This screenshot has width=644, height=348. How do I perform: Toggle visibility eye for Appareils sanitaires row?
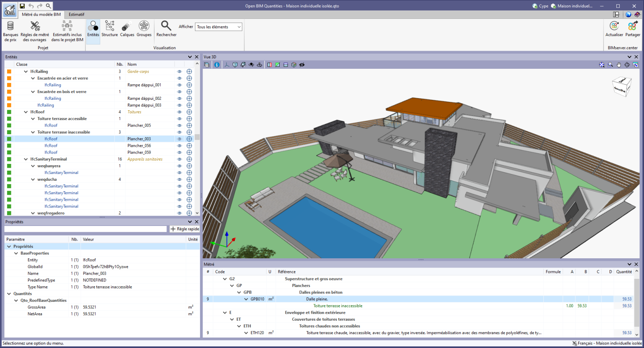179,159
